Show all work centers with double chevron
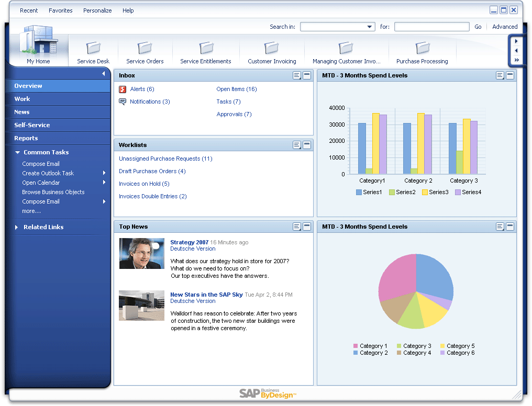 [x=516, y=60]
